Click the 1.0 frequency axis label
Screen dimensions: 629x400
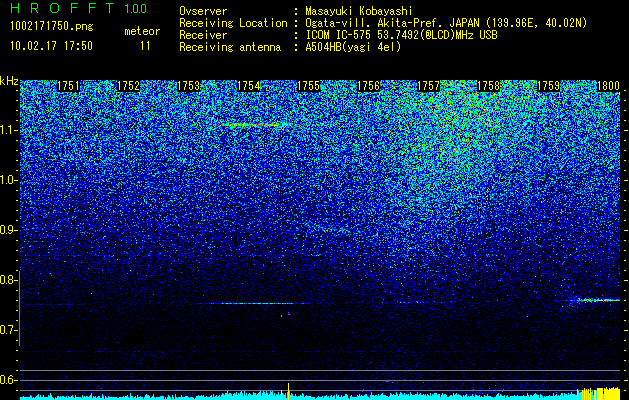coord(8,181)
